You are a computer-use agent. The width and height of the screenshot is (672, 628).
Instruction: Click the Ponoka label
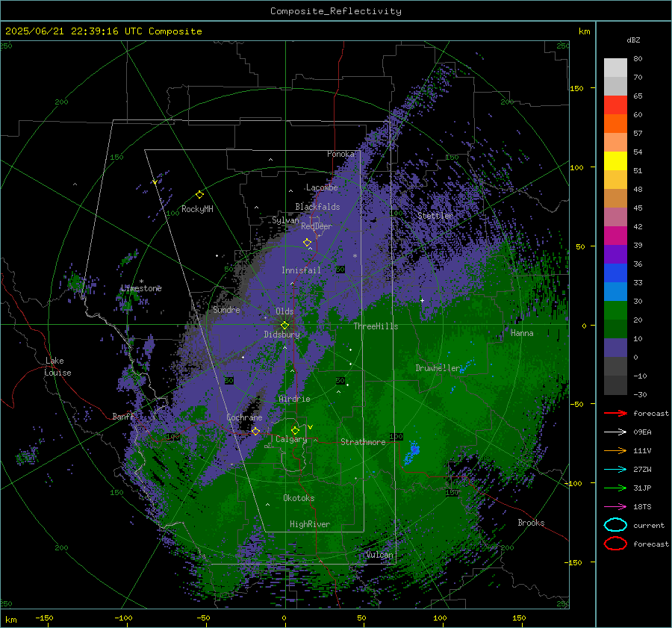[x=340, y=154]
